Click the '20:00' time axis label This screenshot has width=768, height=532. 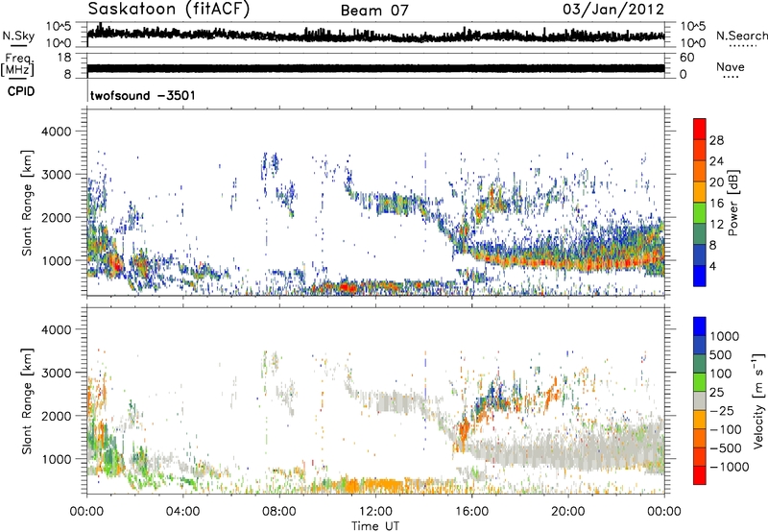[x=567, y=512]
